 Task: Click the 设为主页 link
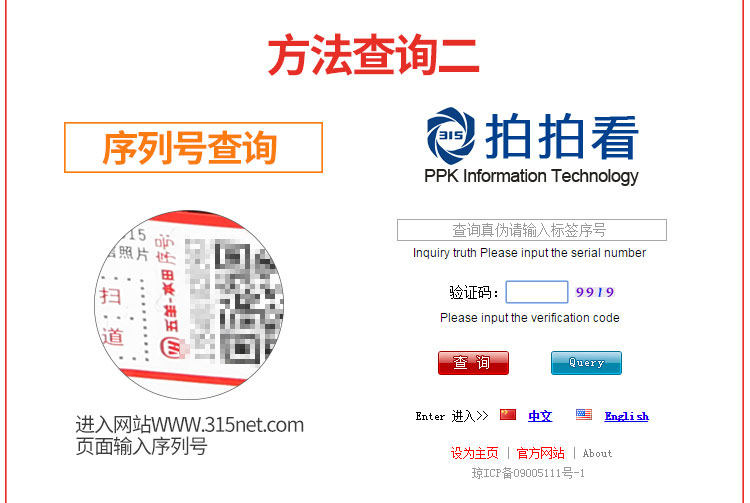474,453
